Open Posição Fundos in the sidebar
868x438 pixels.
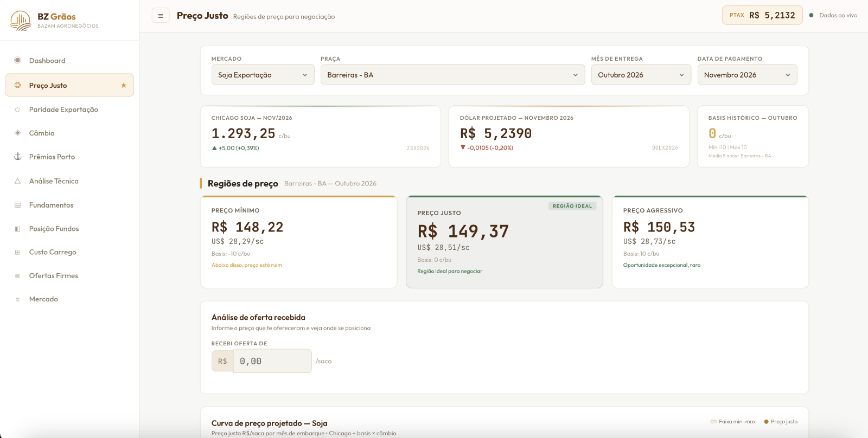pos(69,229)
